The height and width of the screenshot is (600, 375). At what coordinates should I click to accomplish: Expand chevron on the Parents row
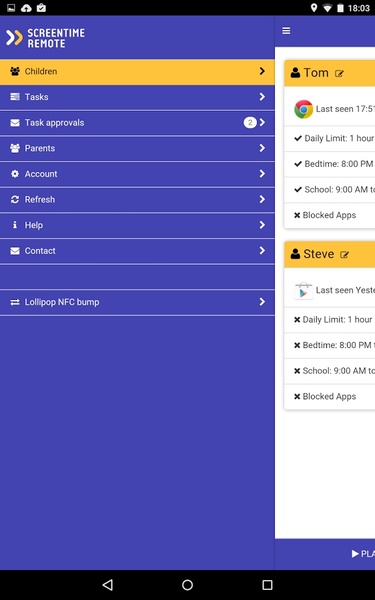point(262,148)
